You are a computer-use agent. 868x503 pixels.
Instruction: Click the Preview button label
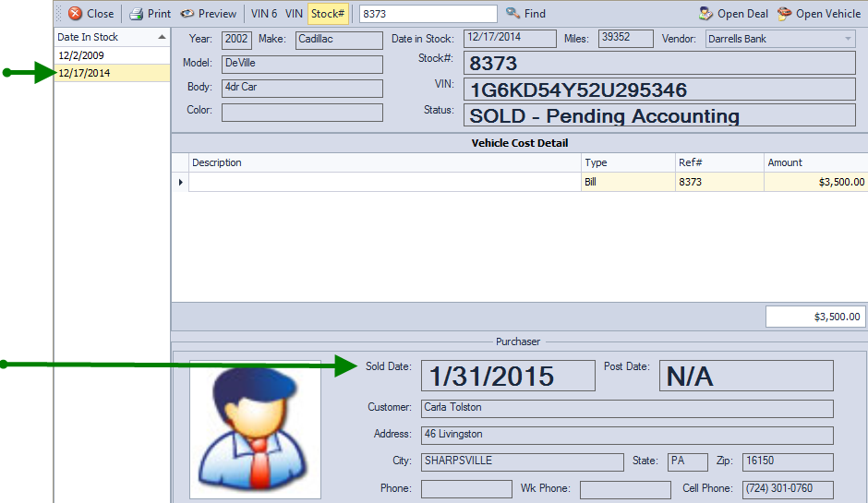tap(217, 14)
